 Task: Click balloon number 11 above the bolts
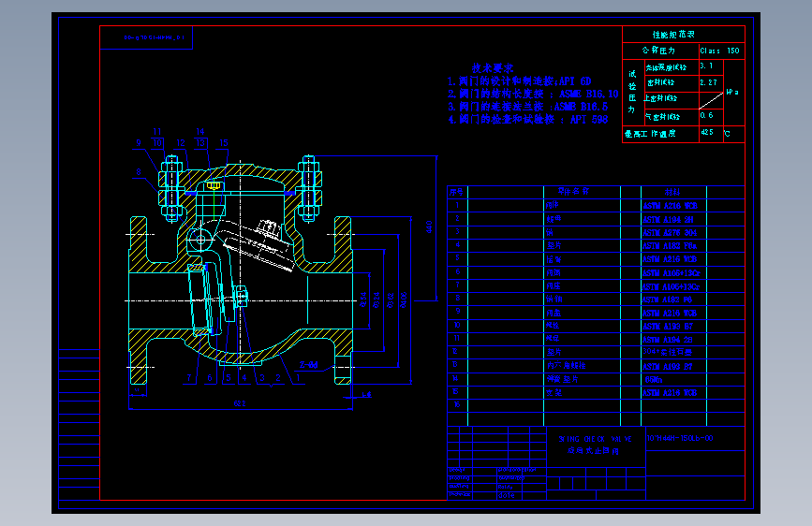157,131
